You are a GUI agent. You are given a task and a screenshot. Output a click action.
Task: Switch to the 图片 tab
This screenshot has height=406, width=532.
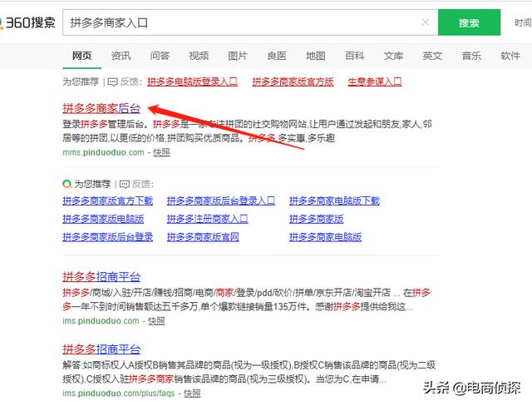pos(238,56)
